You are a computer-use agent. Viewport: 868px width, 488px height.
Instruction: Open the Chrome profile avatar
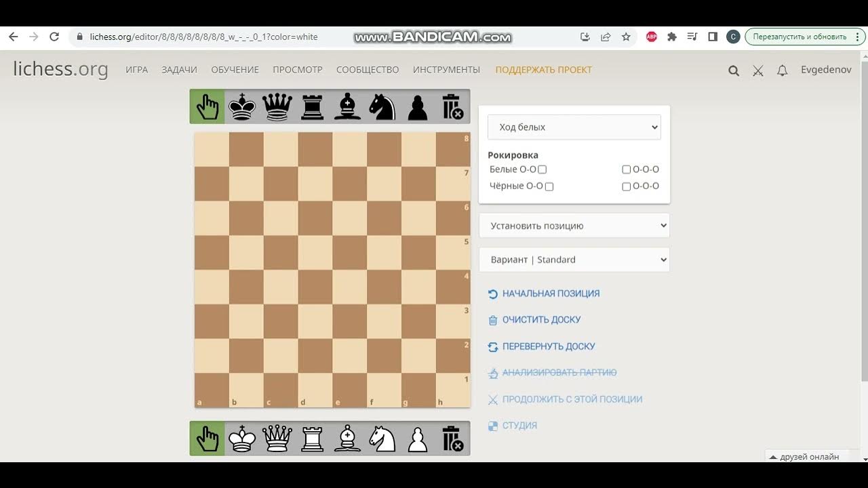coord(733,37)
